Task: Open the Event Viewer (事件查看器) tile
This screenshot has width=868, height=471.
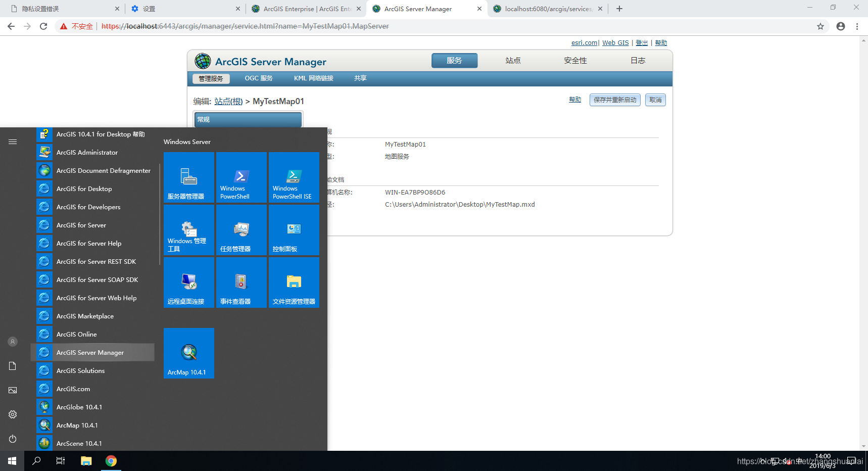Action: [242, 282]
